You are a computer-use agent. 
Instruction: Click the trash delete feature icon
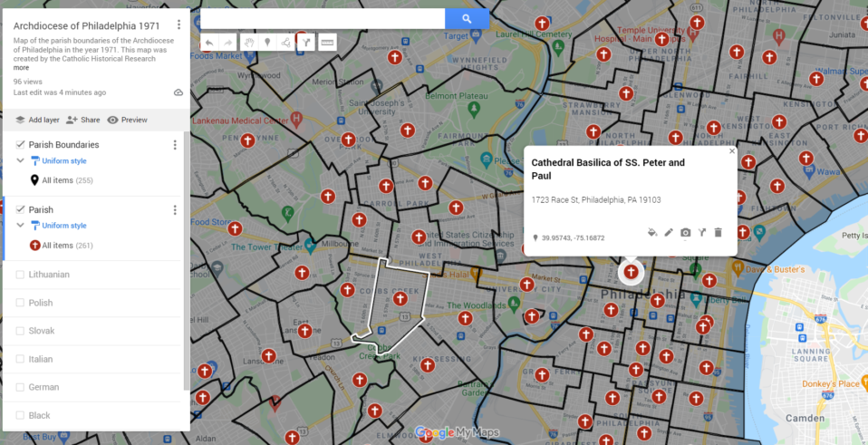coord(718,232)
